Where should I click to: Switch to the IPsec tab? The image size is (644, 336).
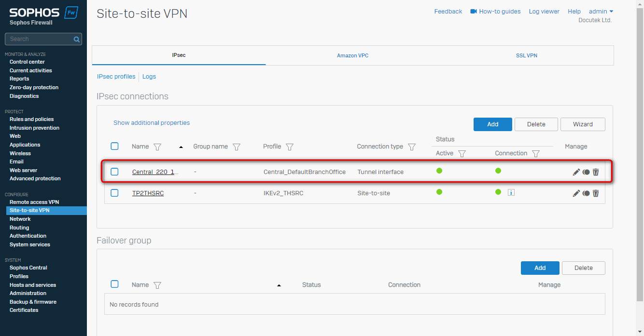[179, 55]
